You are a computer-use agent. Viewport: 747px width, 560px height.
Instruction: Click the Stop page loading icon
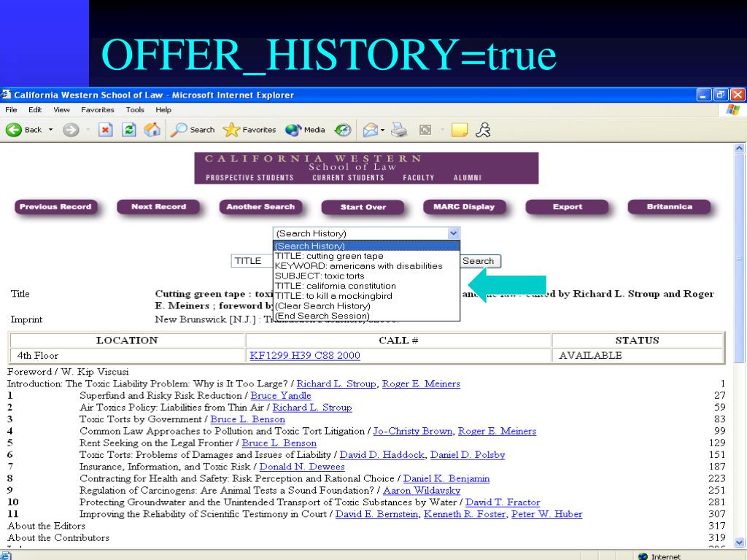click(x=105, y=130)
